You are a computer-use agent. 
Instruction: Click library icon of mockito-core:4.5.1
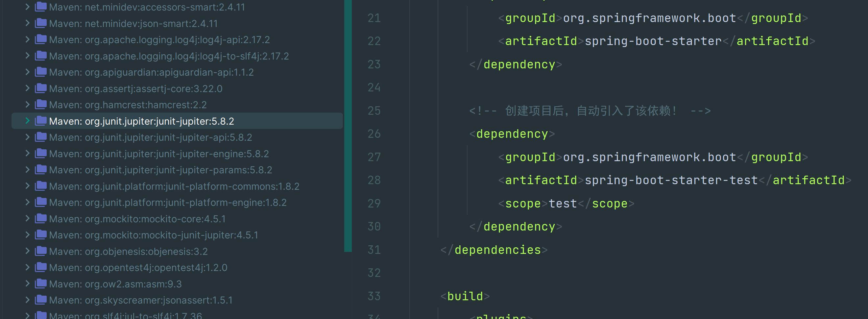coord(41,218)
